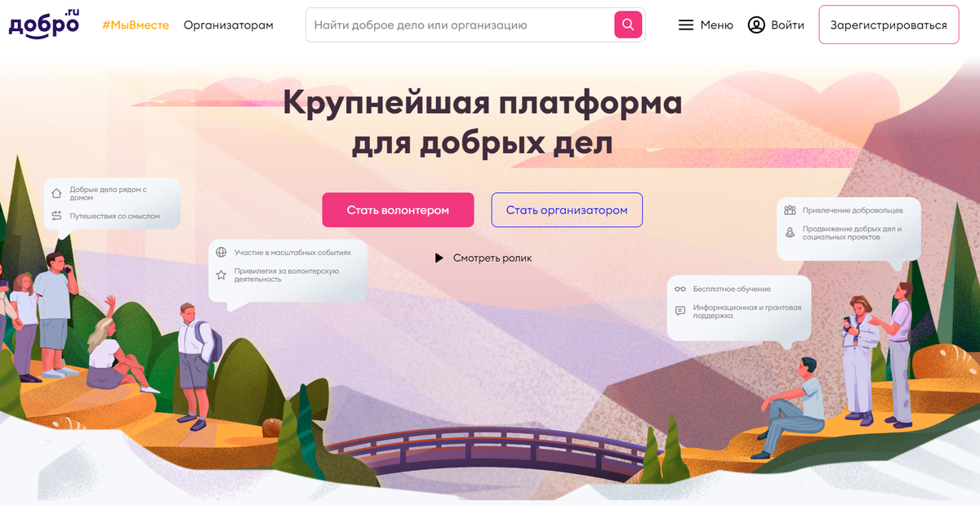Click the Стать волонтером button
The width and height of the screenshot is (980, 506).
pyautogui.click(x=398, y=210)
